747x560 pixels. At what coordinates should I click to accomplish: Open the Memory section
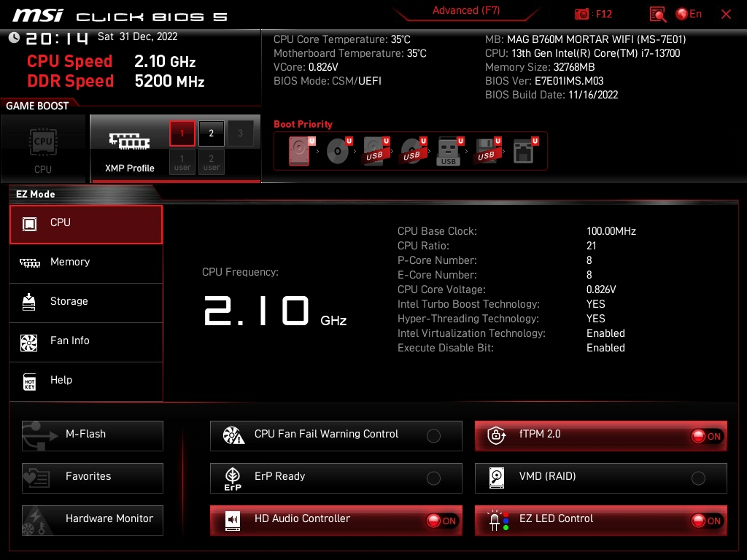86,263
